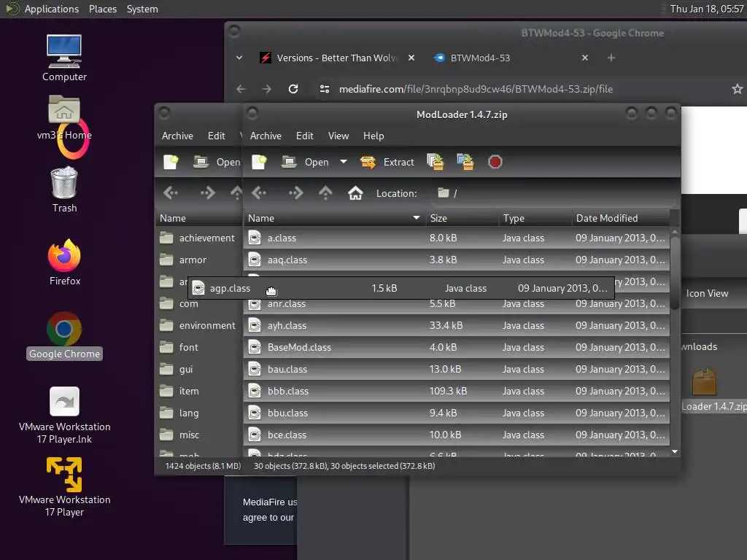
Task: Click New Archive icon in ModLoader window
Action: [259, 162]
